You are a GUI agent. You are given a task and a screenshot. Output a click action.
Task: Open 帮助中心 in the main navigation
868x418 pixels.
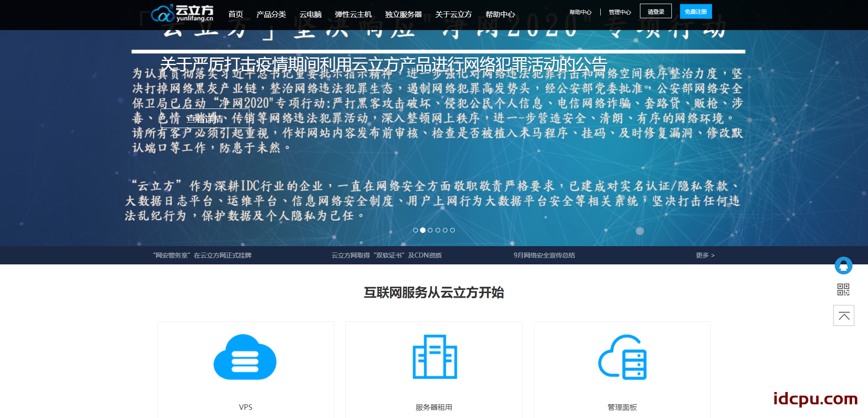[500, 14]
